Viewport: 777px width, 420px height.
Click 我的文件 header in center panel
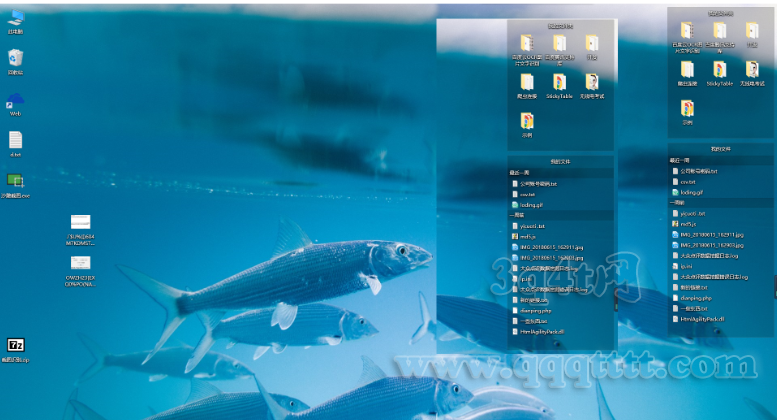560,161
